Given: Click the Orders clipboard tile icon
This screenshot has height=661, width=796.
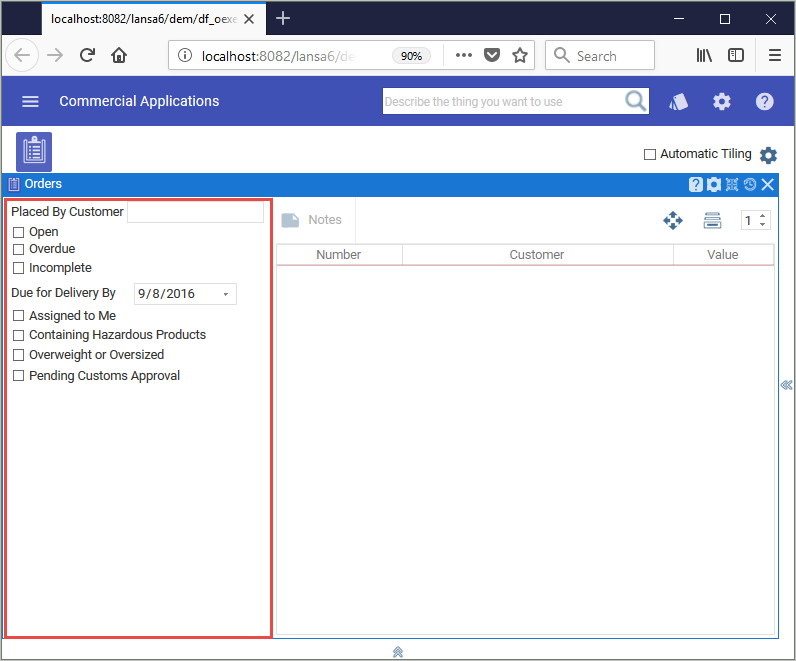Looking at the screenshot, I should click(34, 152).
